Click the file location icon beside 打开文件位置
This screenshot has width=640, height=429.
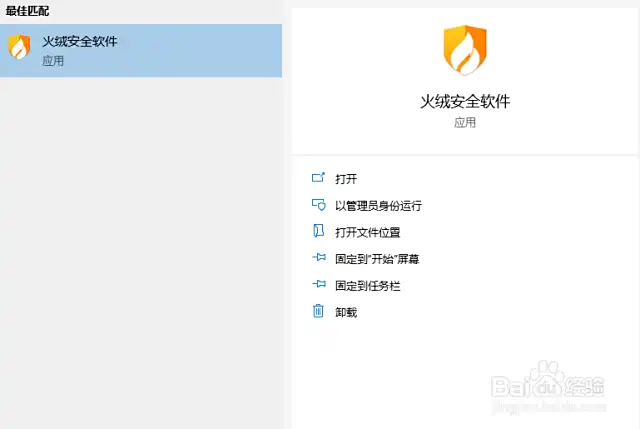319,232
